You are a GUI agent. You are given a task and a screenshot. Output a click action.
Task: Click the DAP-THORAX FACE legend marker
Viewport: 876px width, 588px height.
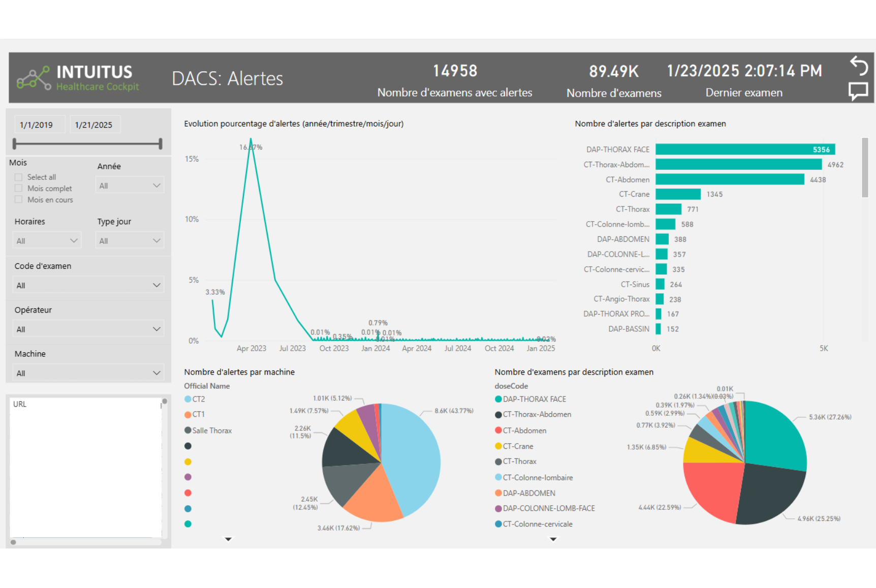[x=498, y=399]
